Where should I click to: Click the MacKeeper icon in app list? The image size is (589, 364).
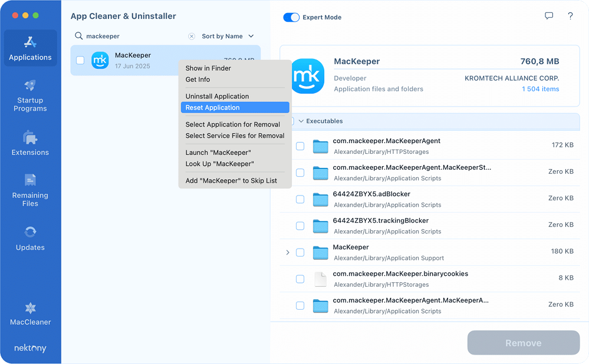pos(100,60)
